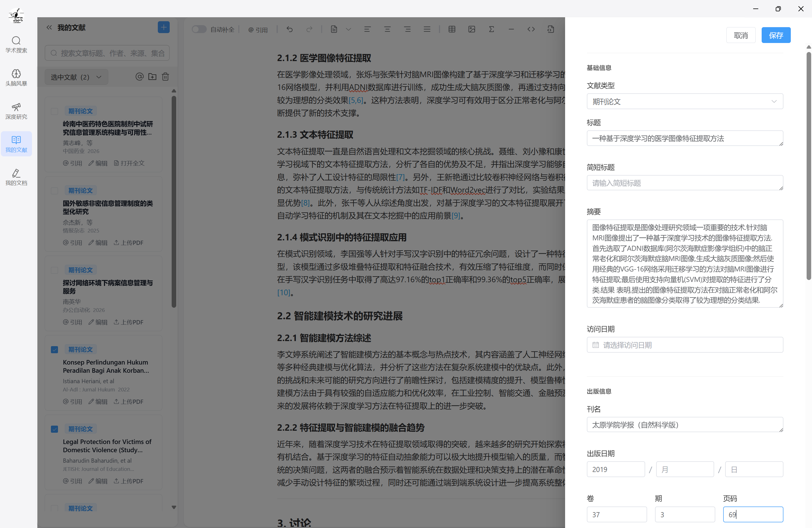
Task: Toggle the 自动补全 switch
Action: 199,29
